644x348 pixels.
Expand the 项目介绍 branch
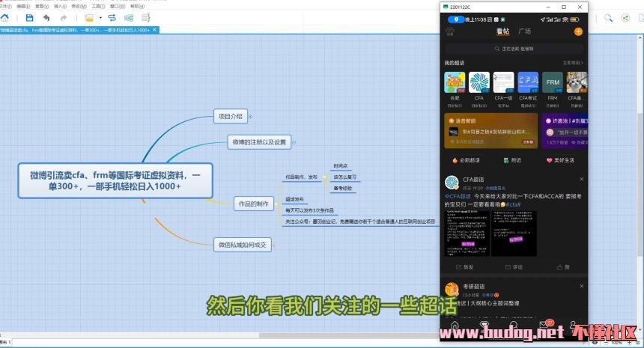250,117
